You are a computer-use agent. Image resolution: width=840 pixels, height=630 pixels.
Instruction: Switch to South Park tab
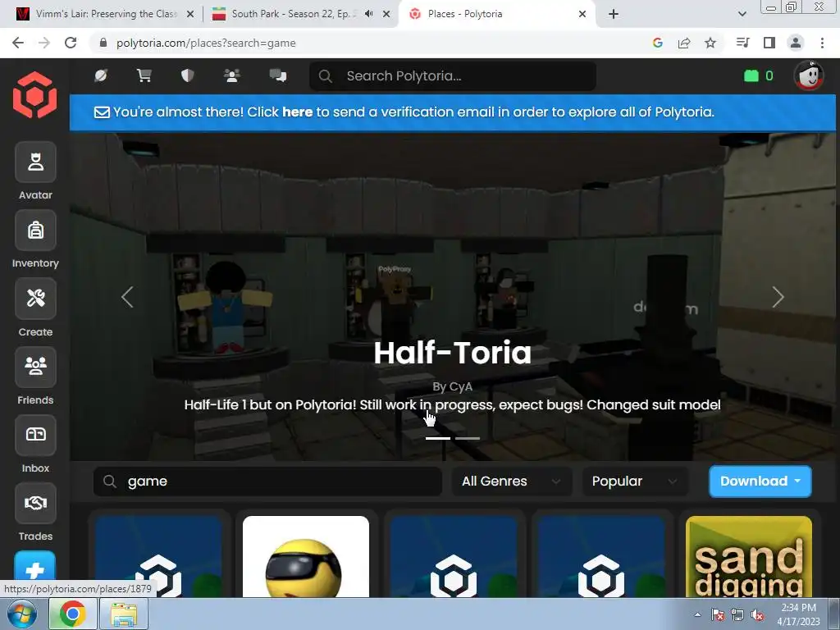point(300,14)
